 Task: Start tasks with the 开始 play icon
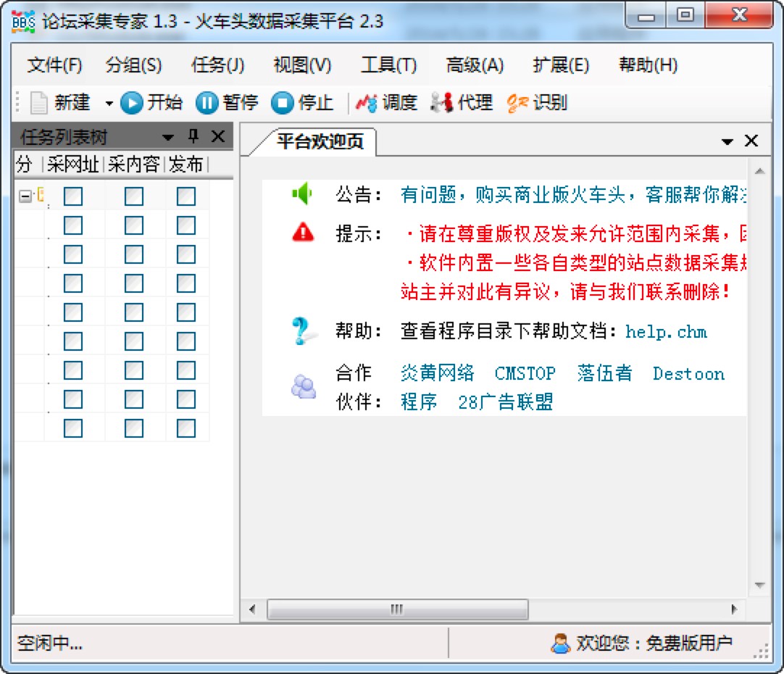click(x=132, y=103)
